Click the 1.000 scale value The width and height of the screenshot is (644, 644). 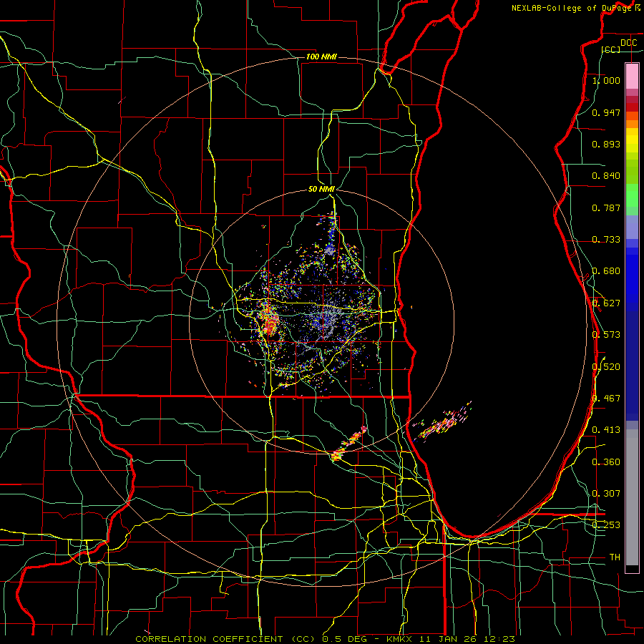point(606,80)
